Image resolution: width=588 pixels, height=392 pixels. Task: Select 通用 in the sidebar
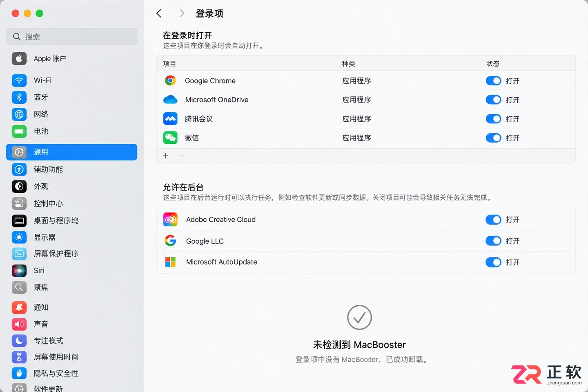tap(71, 152)
